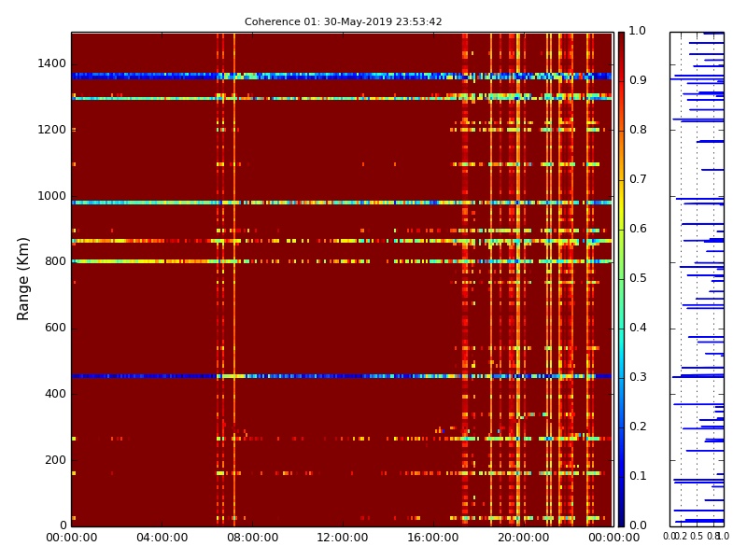Select the '400' range tick label
The image size is (747, 560).
click(x=56, y=394)
